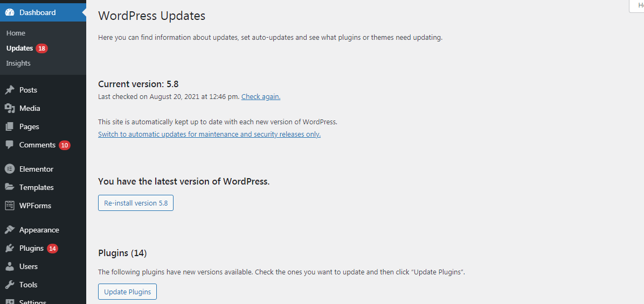Click the WPForms icon

[10, 206]
